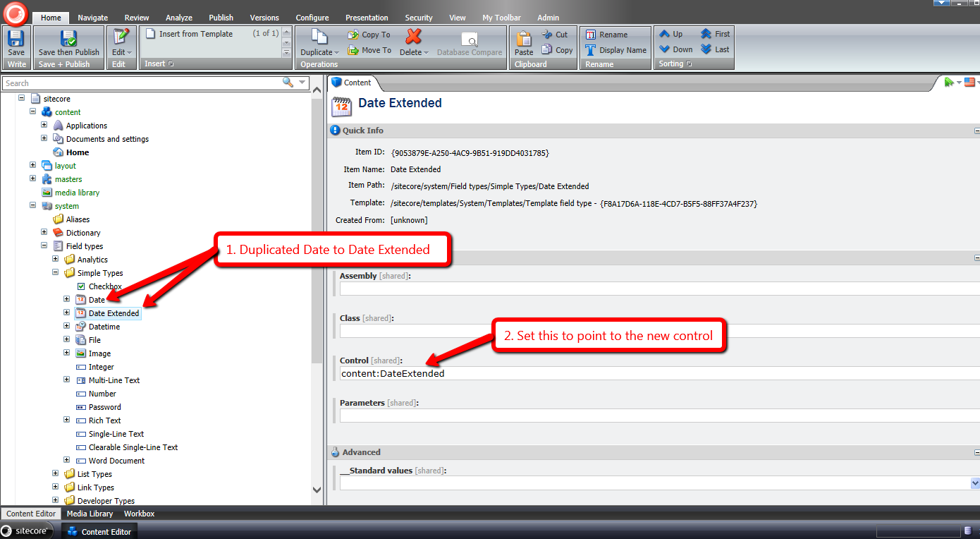Image resolution: width=980 pixels, height=539 pixels.
Task: Click the tree Search box
Action: tap(141, 83)
